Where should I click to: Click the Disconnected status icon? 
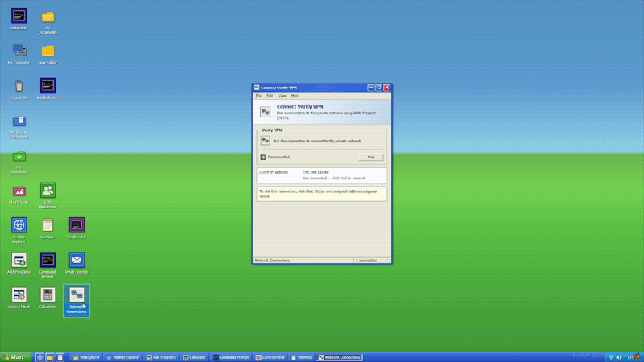[x=263, y=157]
